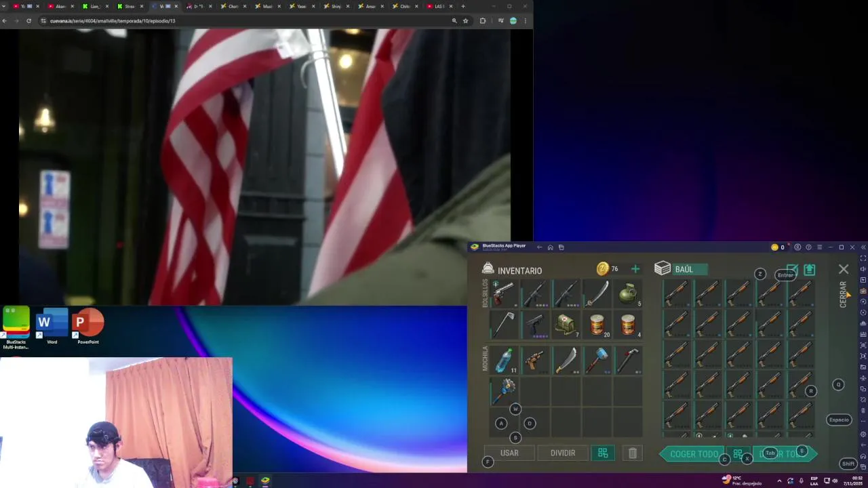868x488 pixels.
Task: Select the machete in the backpack
Action: tap(566, 360)
